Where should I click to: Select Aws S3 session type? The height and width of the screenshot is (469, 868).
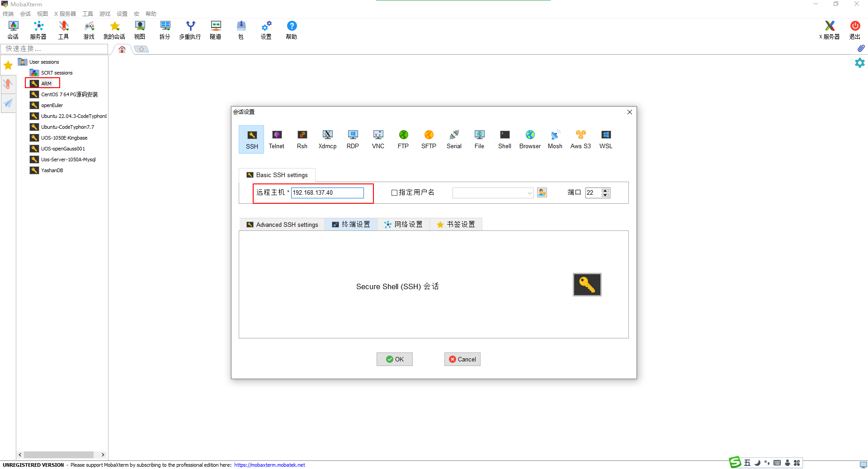[580, 140]
